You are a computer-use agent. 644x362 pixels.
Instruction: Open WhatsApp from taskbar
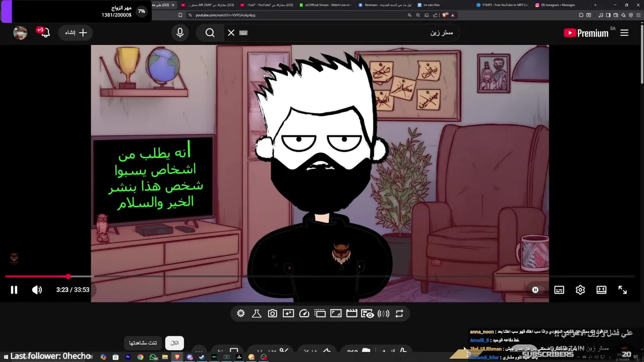click(153, 357)
